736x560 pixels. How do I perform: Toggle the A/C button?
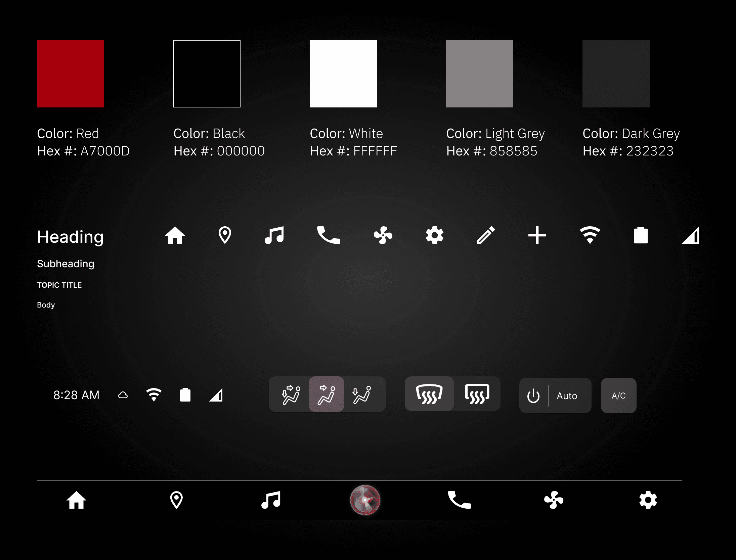pos(618,396)
